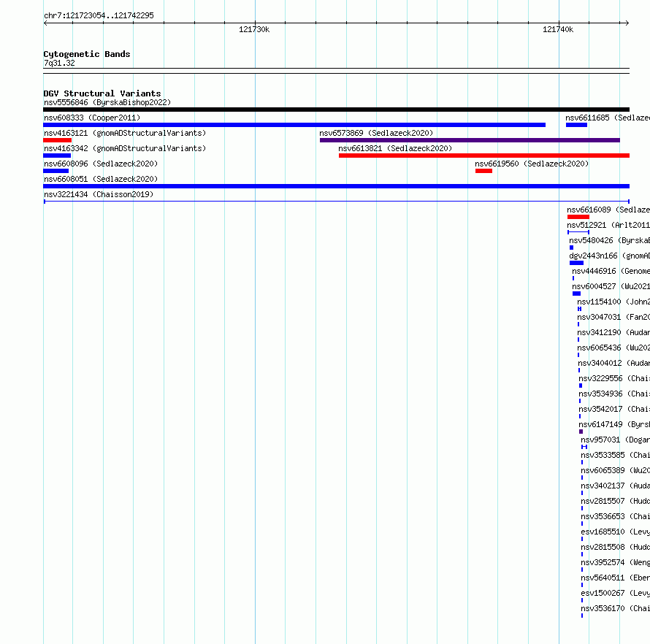Select the blue nsv4163342 gnomAD bar
The image size is (650, 644).
[x=57, y=156]
